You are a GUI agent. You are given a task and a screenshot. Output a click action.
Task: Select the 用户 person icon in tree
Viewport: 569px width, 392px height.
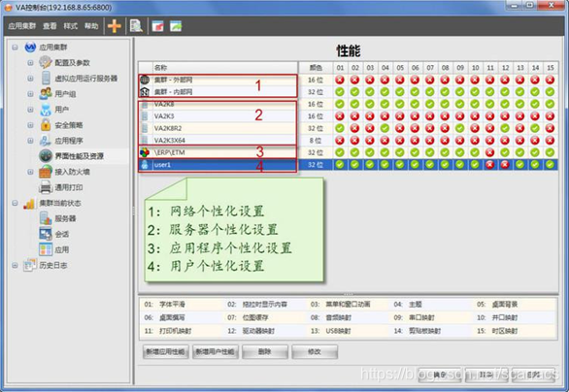[46, 110]
